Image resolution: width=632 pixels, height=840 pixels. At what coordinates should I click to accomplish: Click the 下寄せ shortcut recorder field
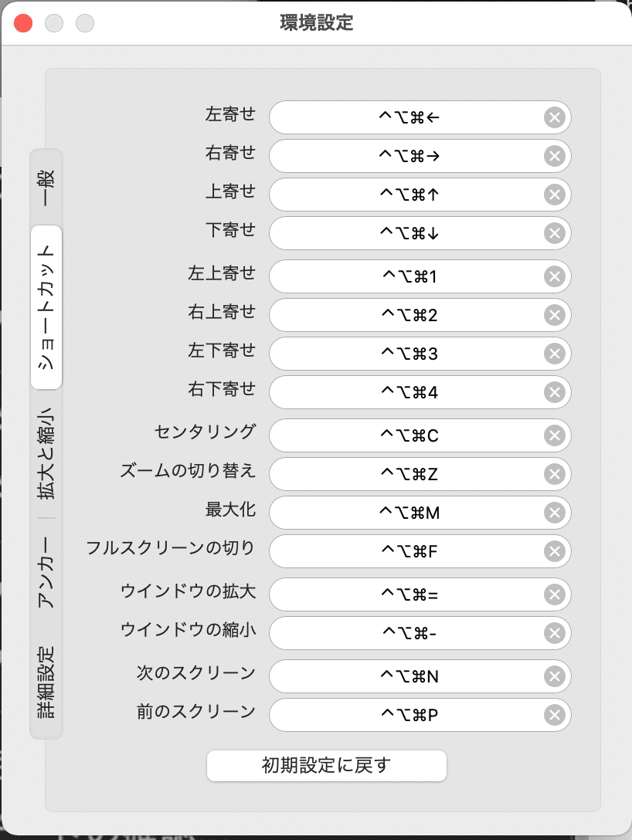click(408, 233)
